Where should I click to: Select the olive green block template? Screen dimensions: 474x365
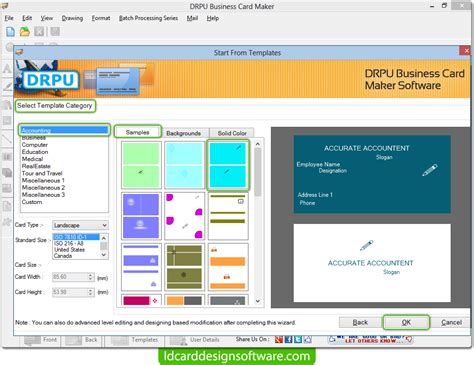point(184,267)
